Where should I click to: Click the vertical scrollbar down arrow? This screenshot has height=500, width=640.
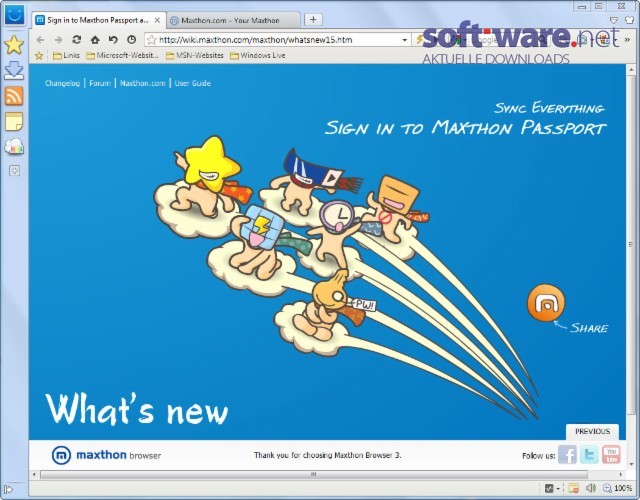pyautogui.click(x=631, y=464)
